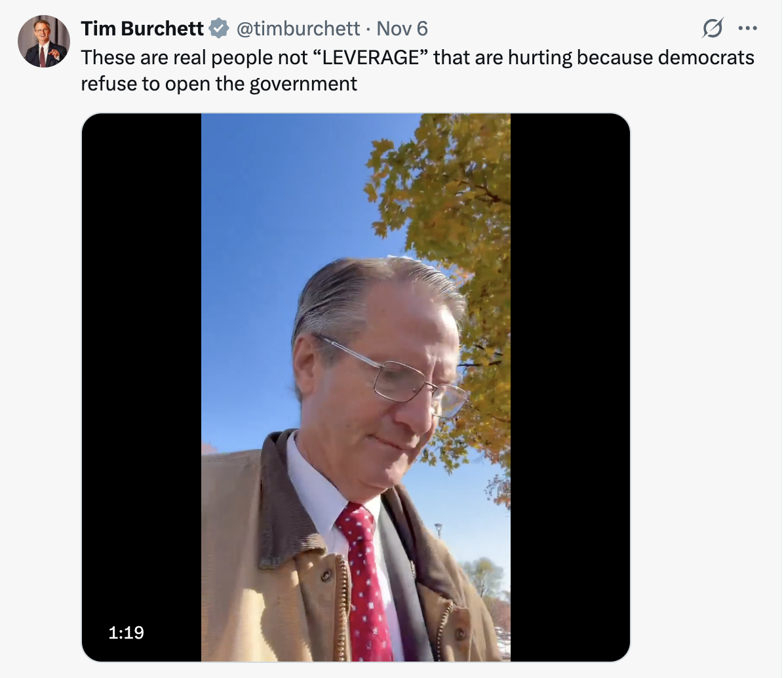Open the three-dot more options menu
The width and height of the screenshot is (784, 678).
747,28
